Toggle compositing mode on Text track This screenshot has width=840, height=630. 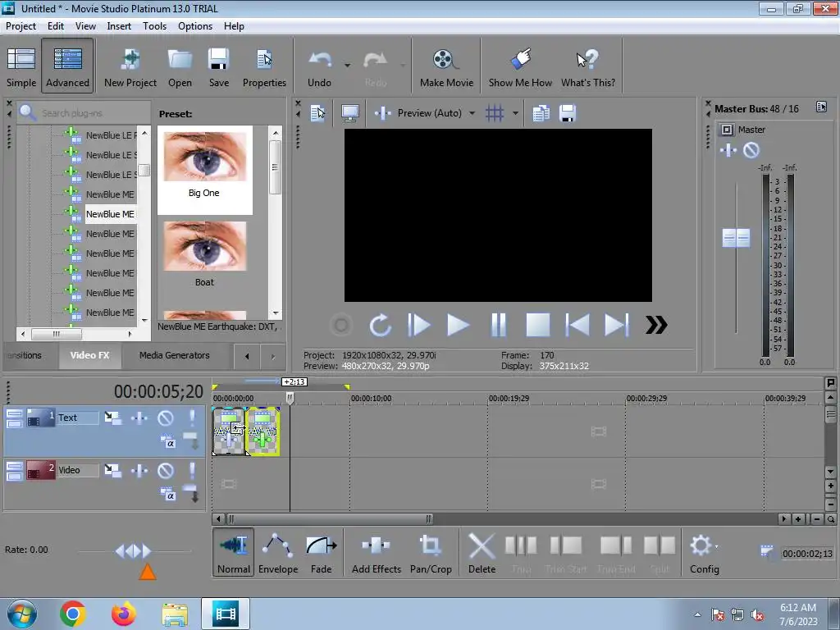(x=167, y=442)
